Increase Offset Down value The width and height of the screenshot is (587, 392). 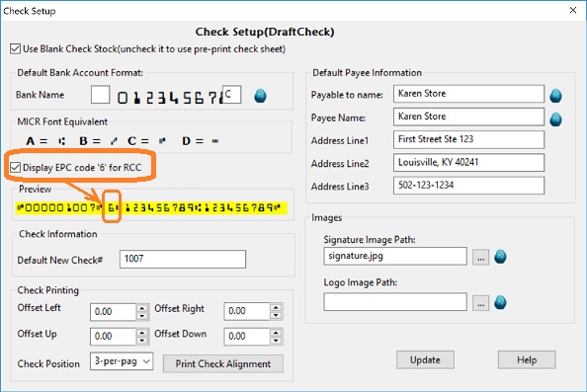(x=276, y=333)
